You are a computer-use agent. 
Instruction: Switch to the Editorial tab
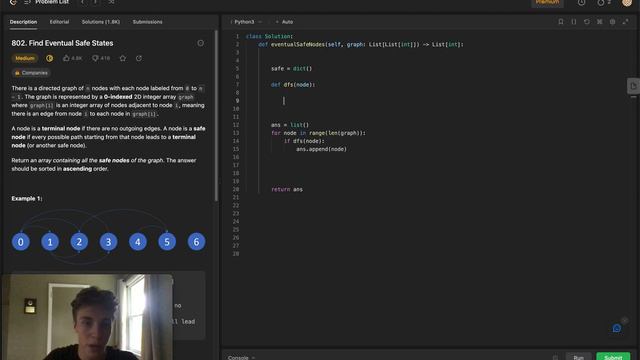(59, 22)
